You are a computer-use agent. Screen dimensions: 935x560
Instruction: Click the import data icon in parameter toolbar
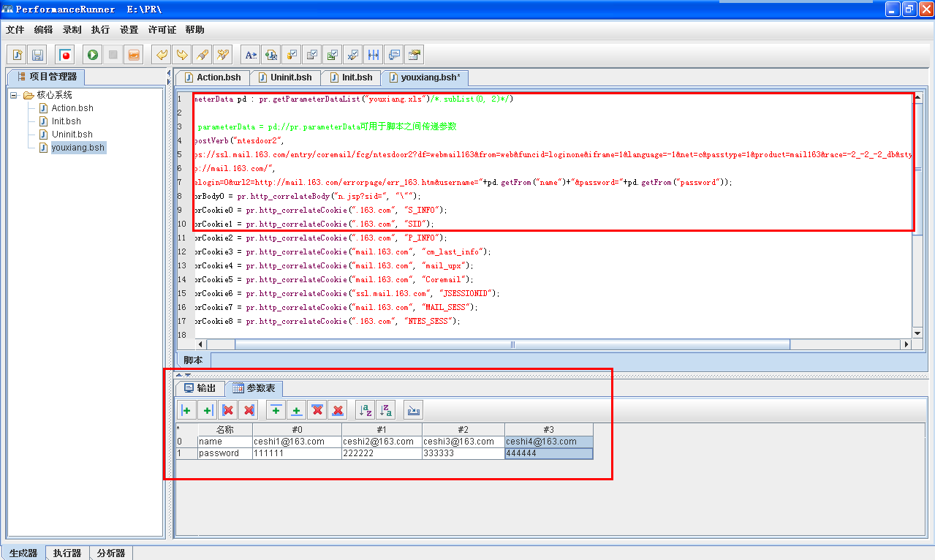pos(413,410)
